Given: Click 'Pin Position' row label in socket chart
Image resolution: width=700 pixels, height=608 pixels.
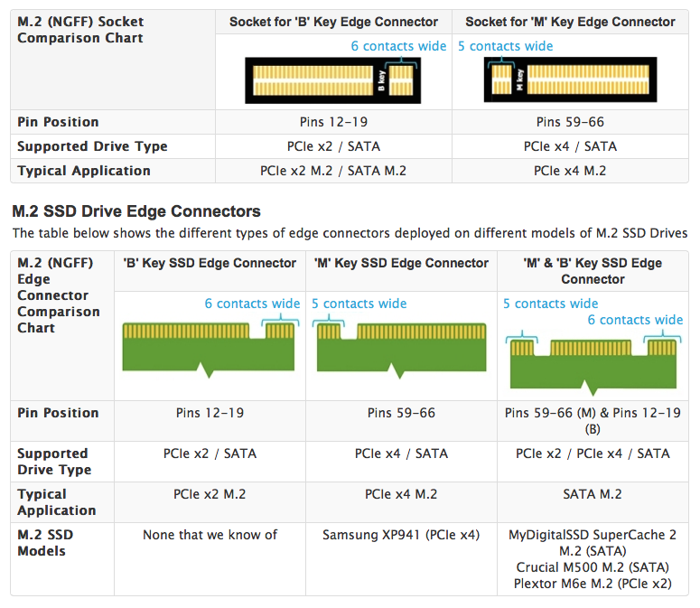Looking at the screenshot, I should tap(58, 122).
